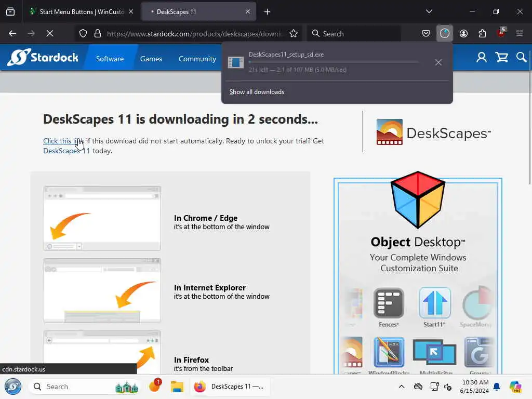
Task: Go forward one page
Action: tap(31, 33)
